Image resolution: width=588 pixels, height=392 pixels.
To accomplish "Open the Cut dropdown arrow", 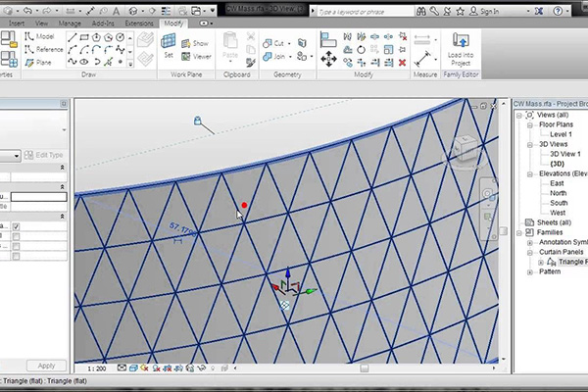I will [x=289, y=44].
